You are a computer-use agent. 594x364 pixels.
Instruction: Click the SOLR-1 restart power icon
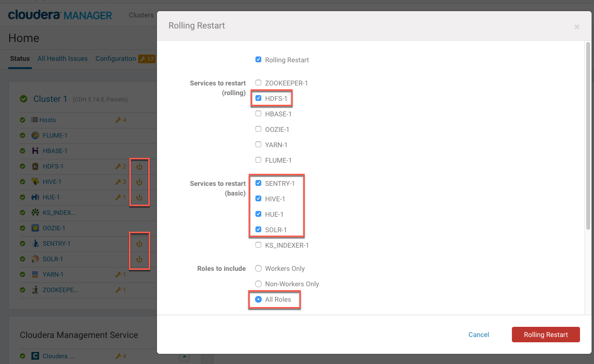click(139, 259)
